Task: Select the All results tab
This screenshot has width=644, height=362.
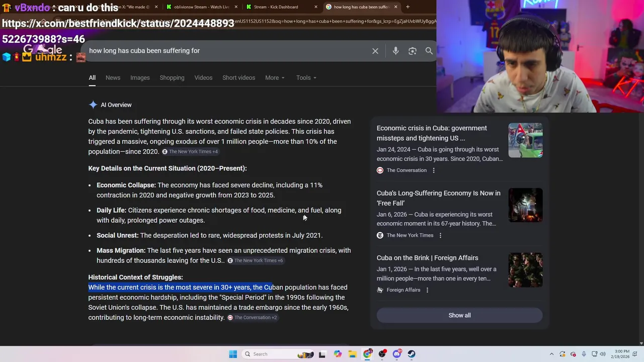Action: tap(92, 77)
